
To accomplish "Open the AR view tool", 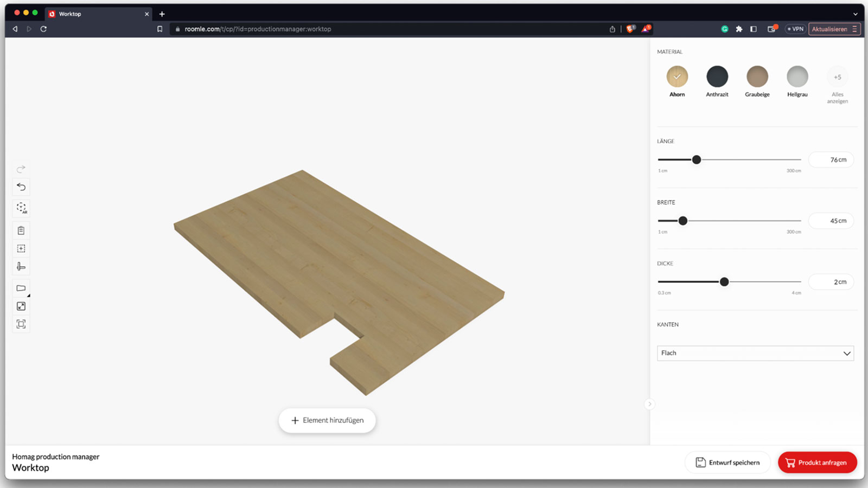I will pos(21,208).
